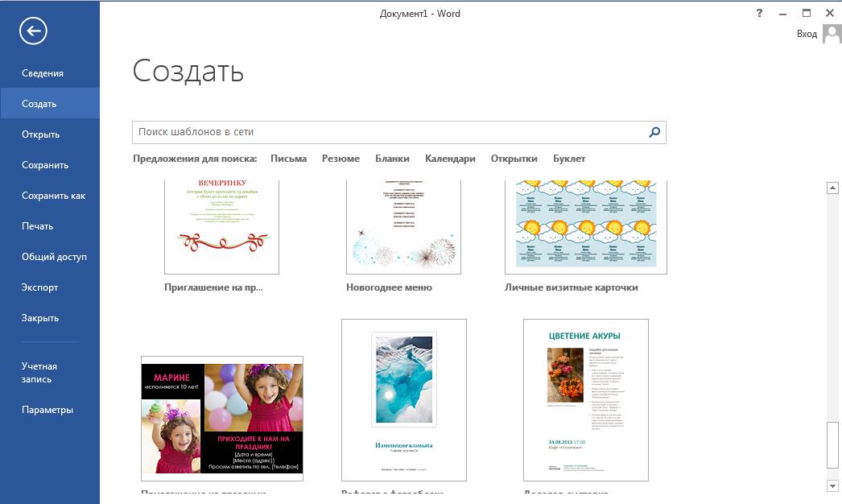Image resolution: width=842 pixels, height=504 pixels.
Task: Open the Сведения menu item
Action: click(43, 73)
